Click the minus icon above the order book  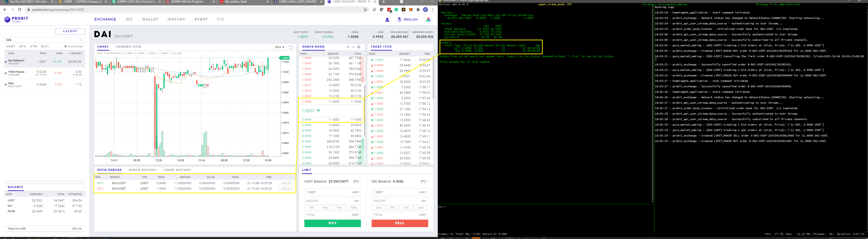[x=353, y=47]
